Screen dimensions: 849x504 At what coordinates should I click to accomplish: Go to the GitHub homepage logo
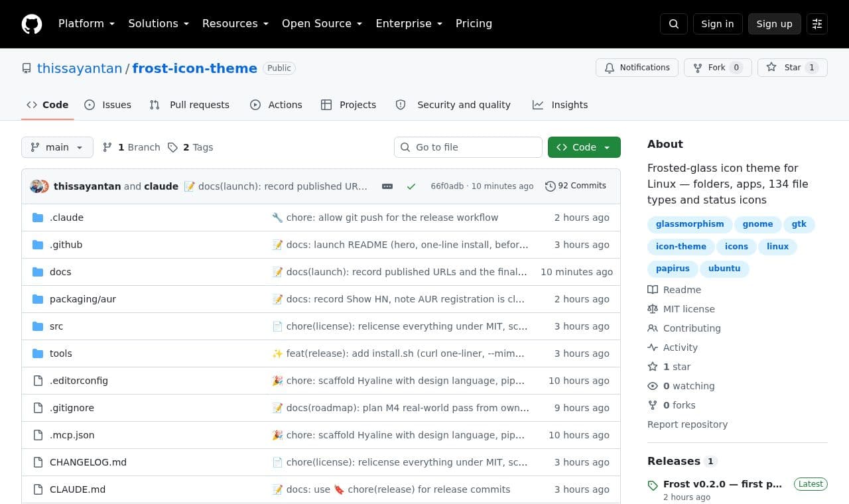pos(32,24)
